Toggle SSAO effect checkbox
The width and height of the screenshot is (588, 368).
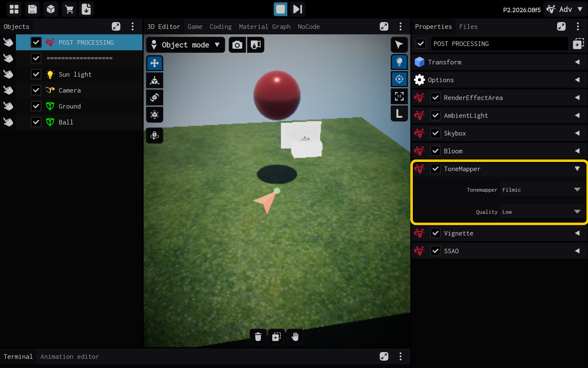click(435, 251)
